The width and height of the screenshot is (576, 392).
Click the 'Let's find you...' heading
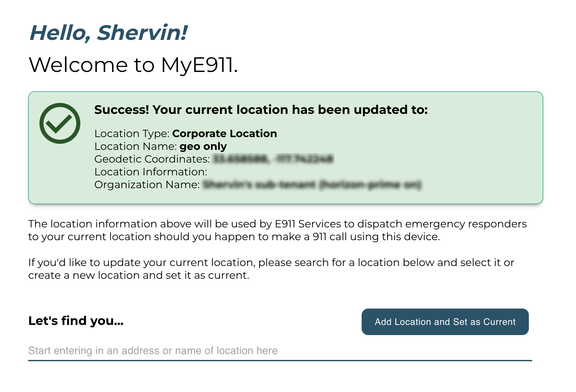76,321
